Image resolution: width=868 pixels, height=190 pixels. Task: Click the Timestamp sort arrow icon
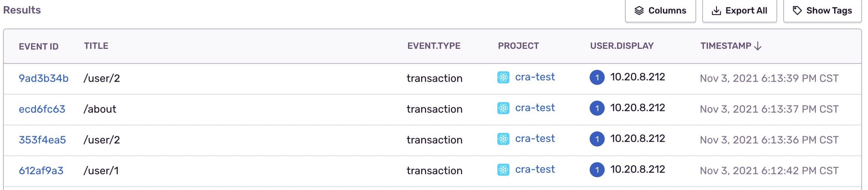pos(758,46)
